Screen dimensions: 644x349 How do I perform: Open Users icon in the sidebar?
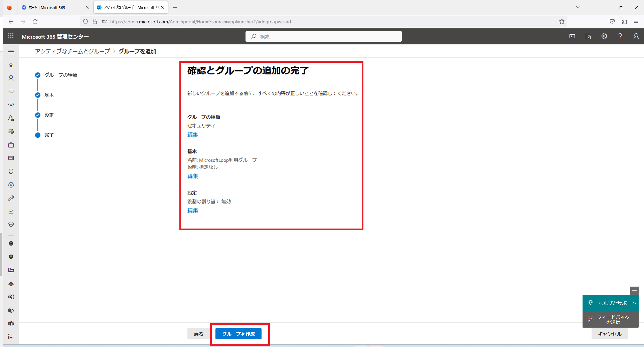point(11,78)
